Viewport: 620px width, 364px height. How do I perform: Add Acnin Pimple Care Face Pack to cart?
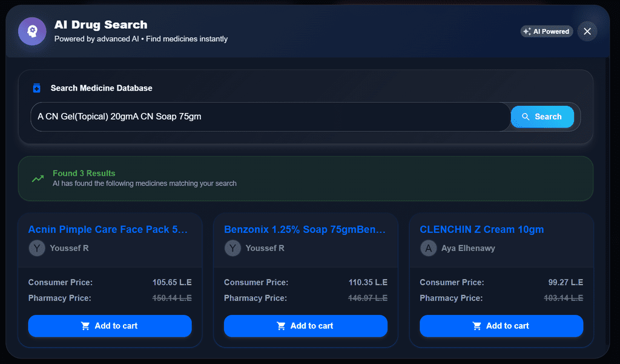110,326
